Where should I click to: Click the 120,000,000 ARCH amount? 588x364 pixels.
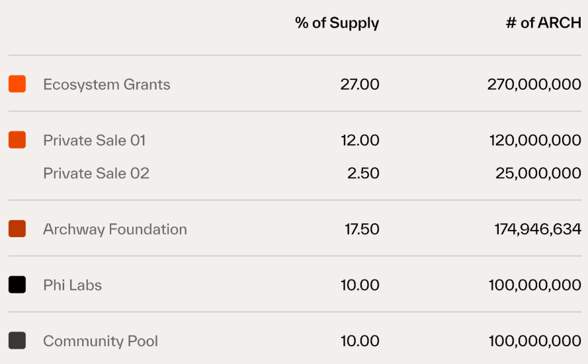click(x=535, y=140)
